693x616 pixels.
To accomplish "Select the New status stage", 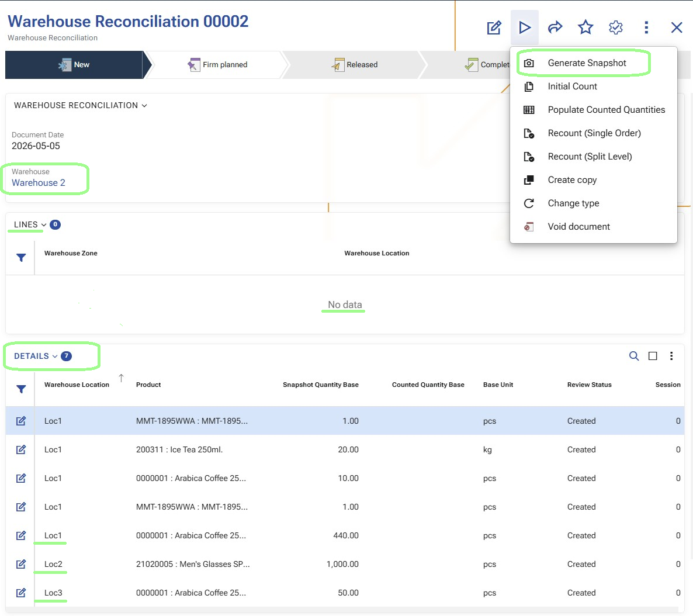I will point(74,64).
